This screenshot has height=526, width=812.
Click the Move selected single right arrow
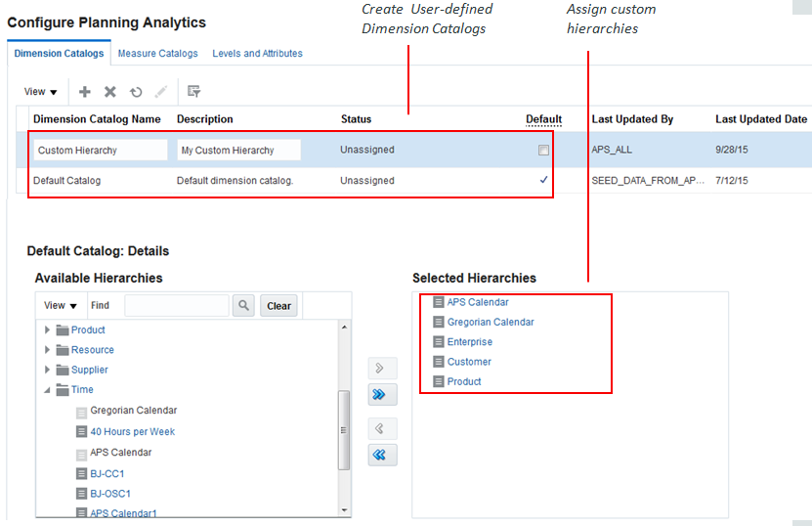click(382, 369)
